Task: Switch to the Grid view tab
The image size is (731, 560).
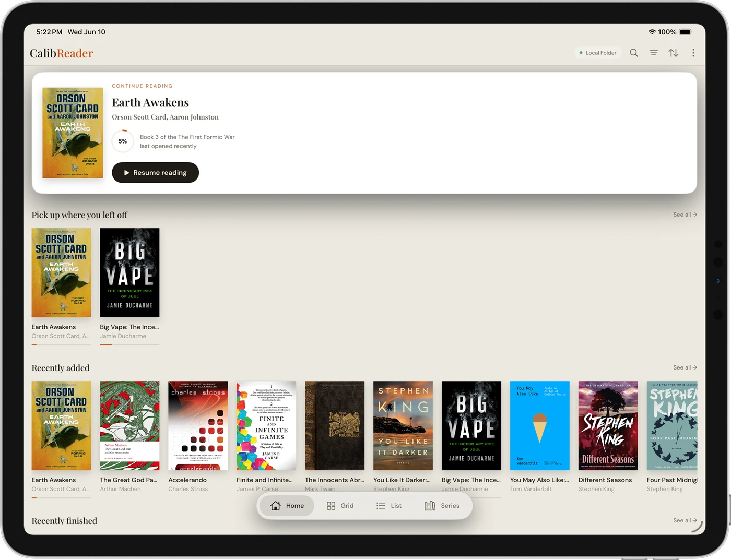Action: [340, 506]
